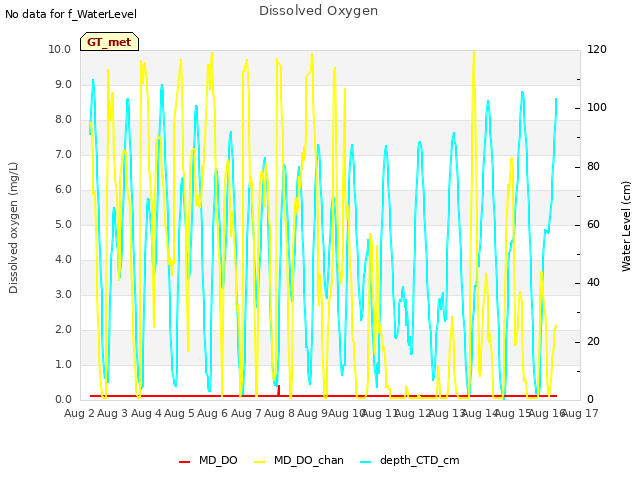Viewport: 640px width, 480px height.
Task: Click the Aug 9 date tick label
Action: pos(313,413)
